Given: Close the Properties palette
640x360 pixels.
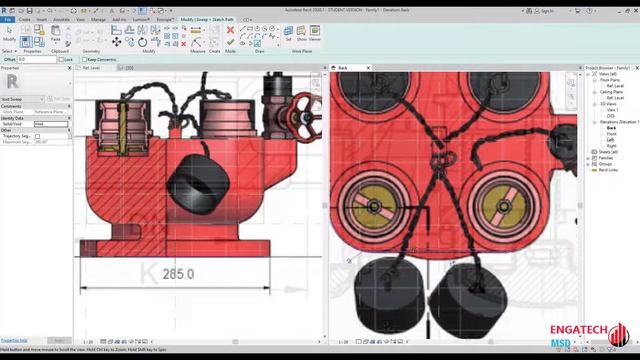Looking at the screenshot, I should coord(69,68).
